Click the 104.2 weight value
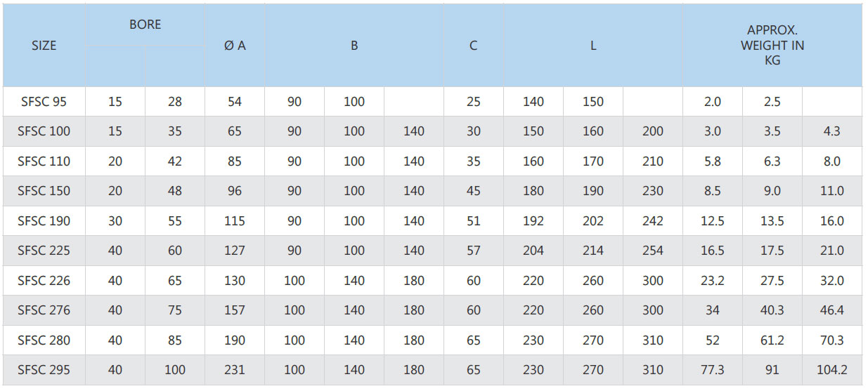This screenshot has height=391, width=868. pos(832,370)
